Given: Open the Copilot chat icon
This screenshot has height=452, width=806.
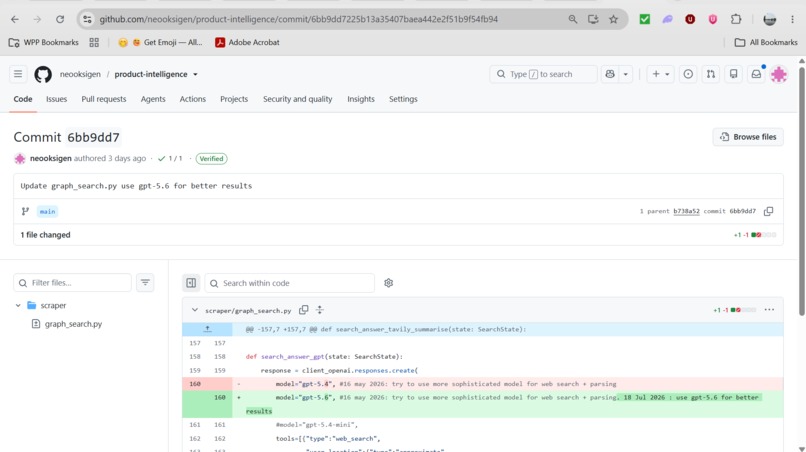Looking at the screenshot, I should point(610,74).
